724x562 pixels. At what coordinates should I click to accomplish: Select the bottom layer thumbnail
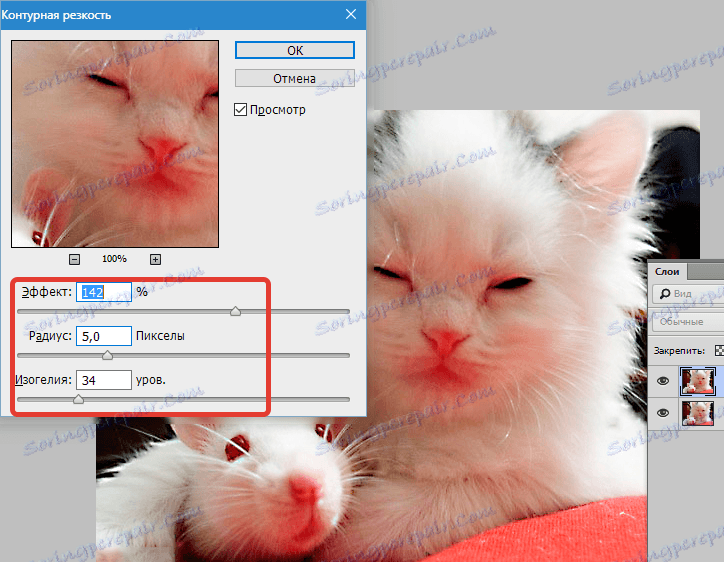(x=698, y=413)
